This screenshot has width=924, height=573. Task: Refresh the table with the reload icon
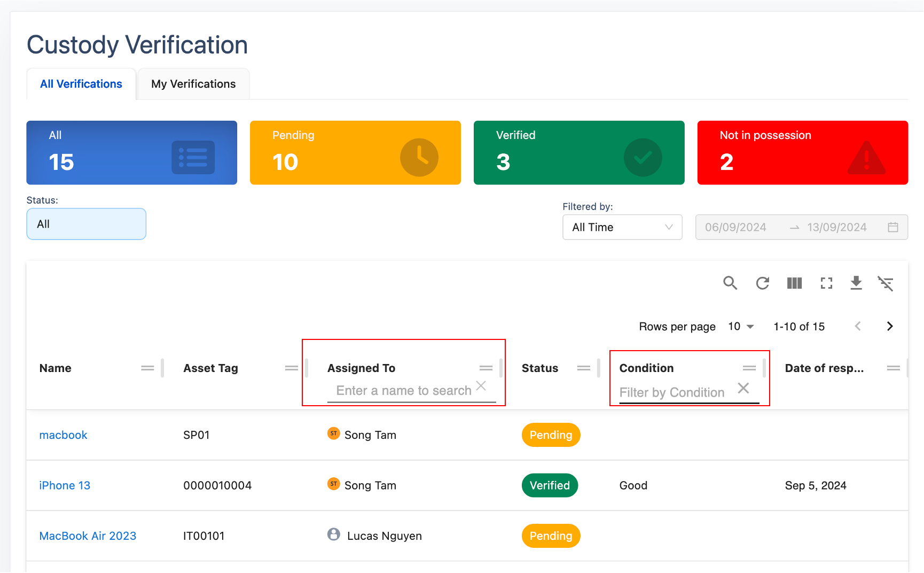click(x=762, y=283)
